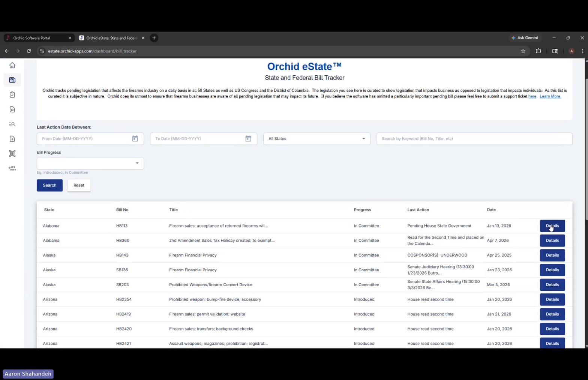Open the list search sidebar icon
Image resolution: width=588 pixels, height=380 pixels.
12,124
